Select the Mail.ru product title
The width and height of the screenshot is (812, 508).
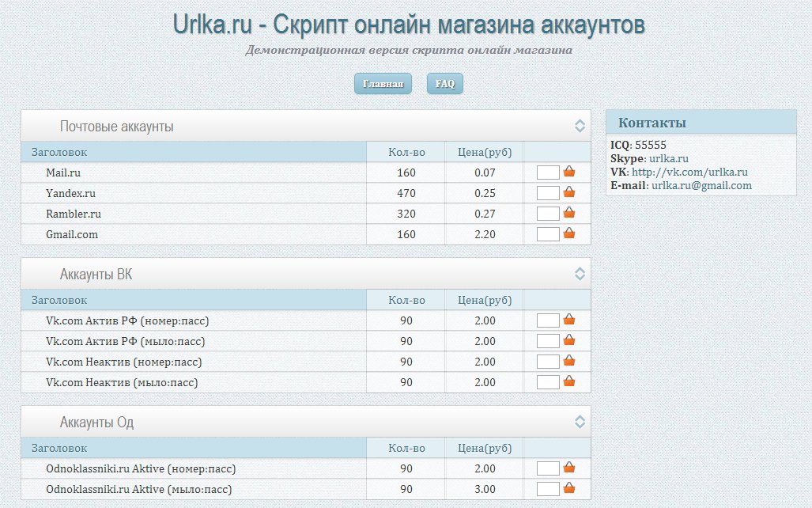[63, 172]
